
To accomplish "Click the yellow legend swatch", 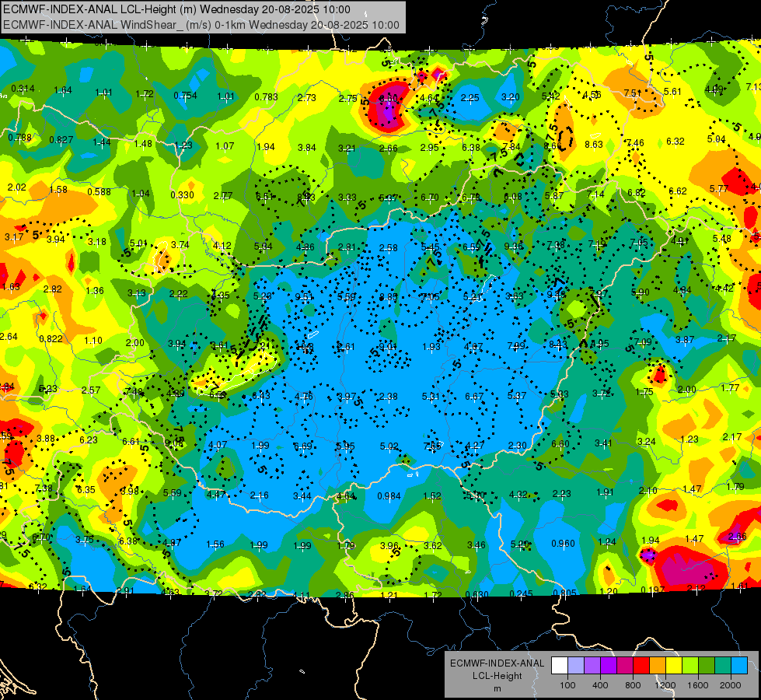I will tap(674, 666).
